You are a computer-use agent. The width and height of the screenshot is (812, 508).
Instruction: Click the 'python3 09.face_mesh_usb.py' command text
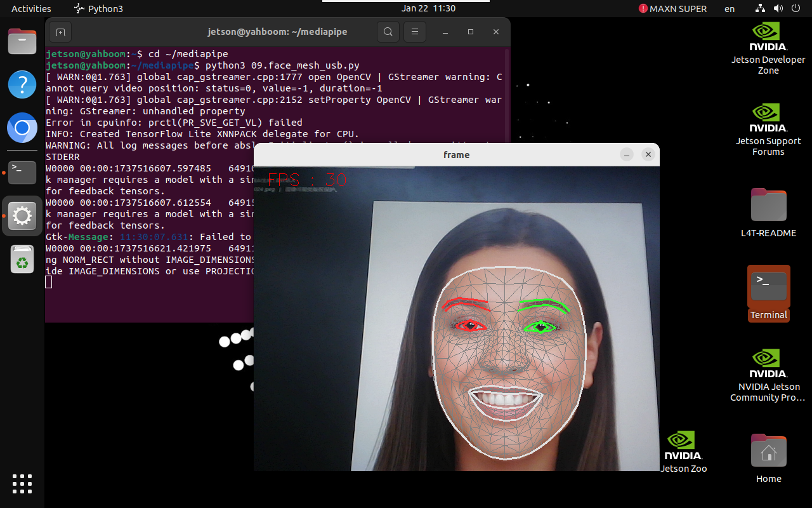[x=282, y=65]
